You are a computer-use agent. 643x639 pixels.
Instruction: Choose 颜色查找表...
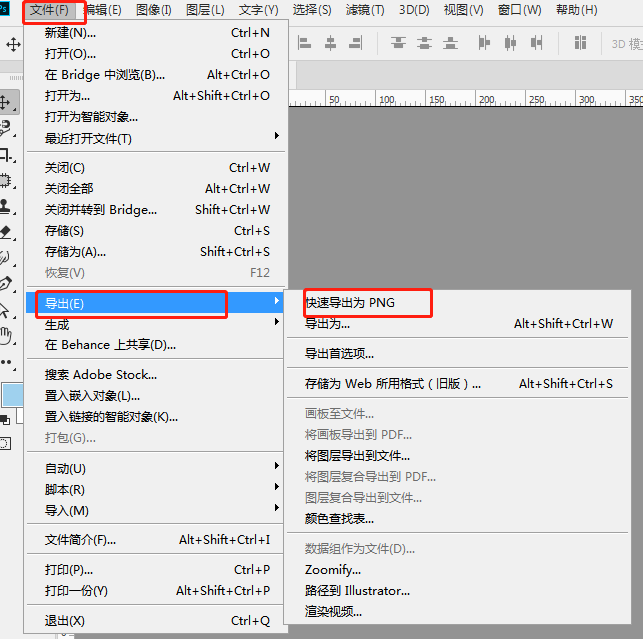click(458, 518)
